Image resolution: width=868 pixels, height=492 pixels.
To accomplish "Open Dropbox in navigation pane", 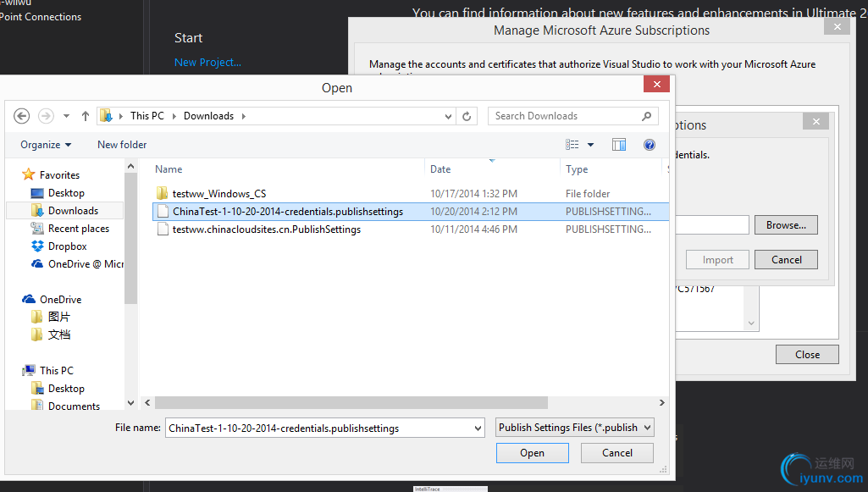I will click(x=68, y=246).
